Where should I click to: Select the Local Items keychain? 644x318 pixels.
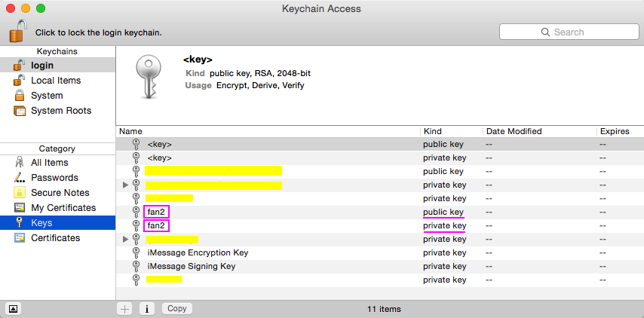click(57, 81)
